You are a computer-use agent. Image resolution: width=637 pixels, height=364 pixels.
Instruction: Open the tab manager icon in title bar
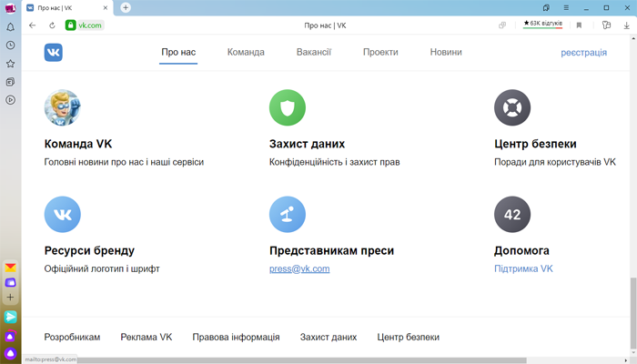(x=546, y=7)
